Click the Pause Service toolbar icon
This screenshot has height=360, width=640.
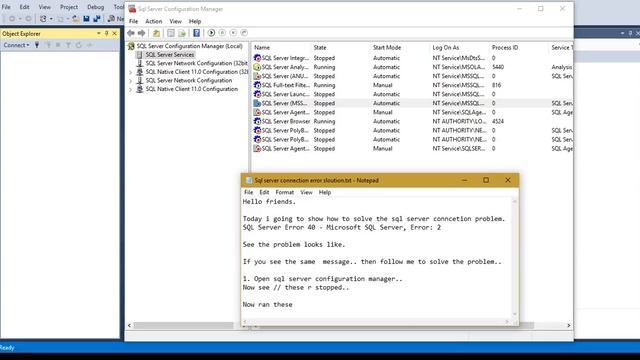tap(222, 33)
